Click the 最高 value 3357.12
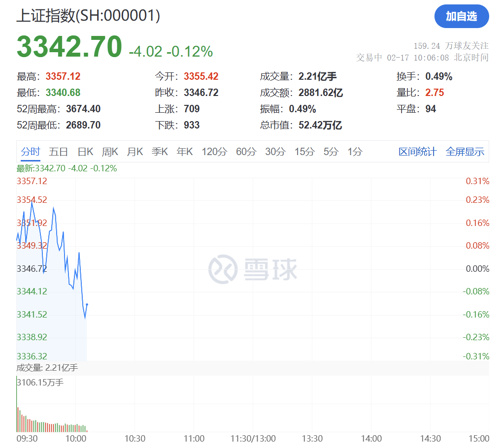This screenshot has height=448, width=500. (x=63, y=76)
